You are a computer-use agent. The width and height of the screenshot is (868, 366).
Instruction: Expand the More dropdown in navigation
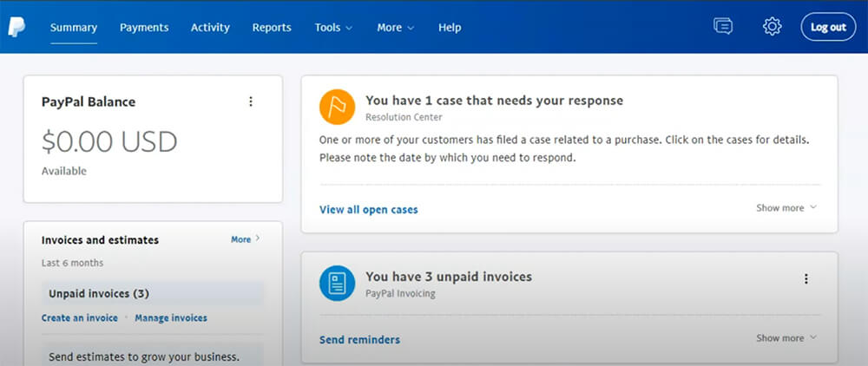click(395, 28)
